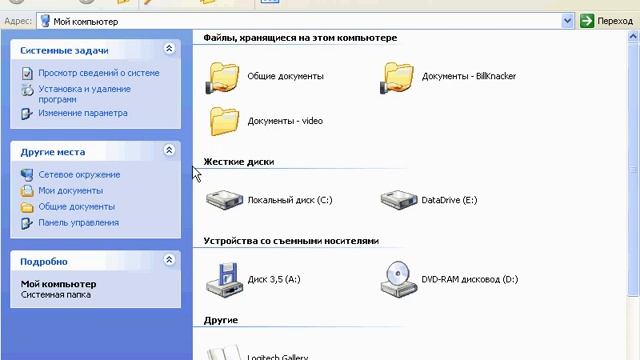Select the Диск 3,5 (A:) label

[274, 279]
